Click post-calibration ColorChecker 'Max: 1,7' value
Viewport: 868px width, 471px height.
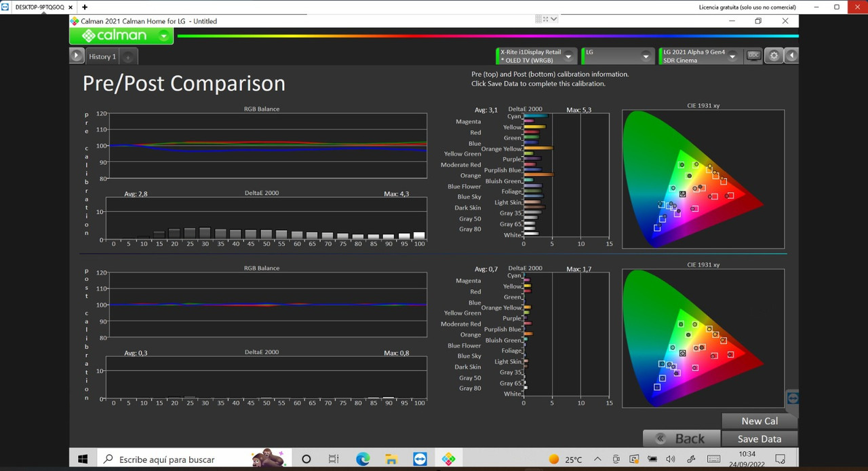(x=578, y=269)
